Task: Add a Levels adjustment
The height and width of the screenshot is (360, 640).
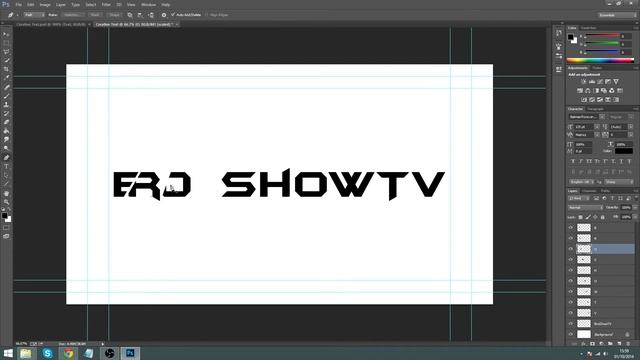Action: (x=592, y=82)
